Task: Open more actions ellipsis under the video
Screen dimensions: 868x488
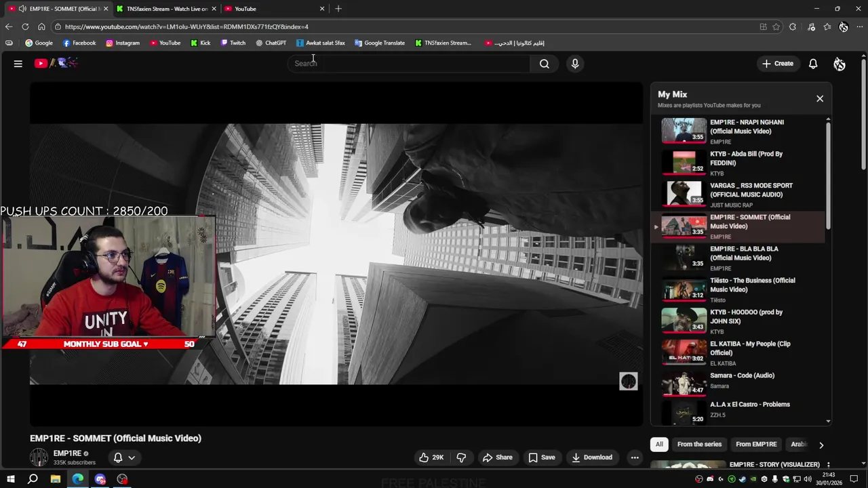Action: click(x=635, y=457)
